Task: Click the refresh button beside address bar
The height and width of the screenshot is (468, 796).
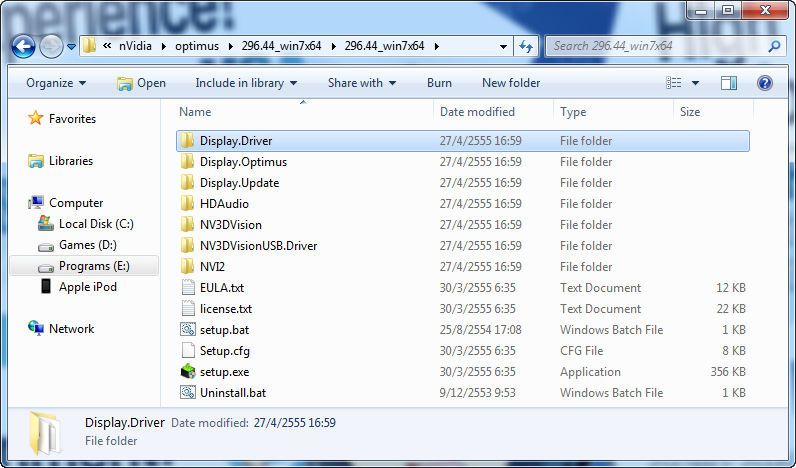Action: 527,46
